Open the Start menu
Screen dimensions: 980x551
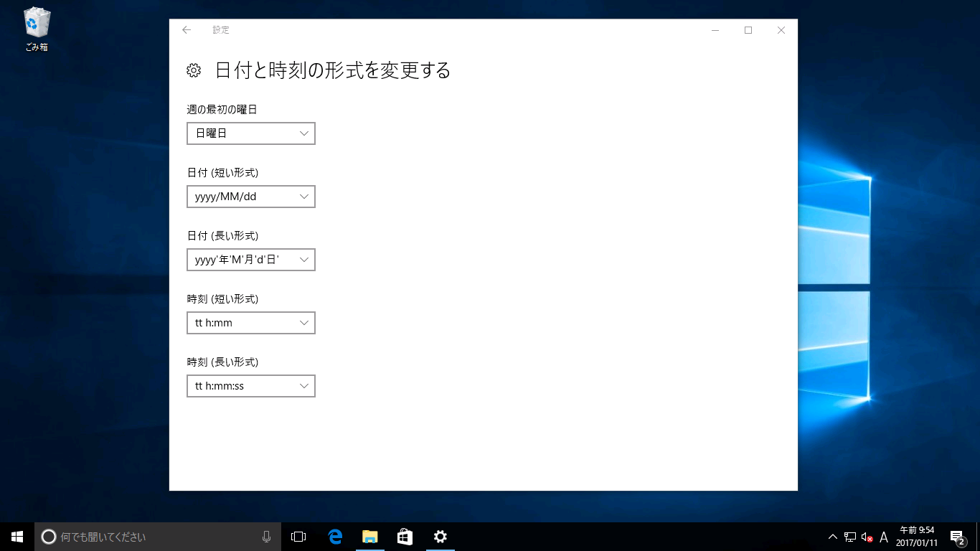tap(16, 536)
